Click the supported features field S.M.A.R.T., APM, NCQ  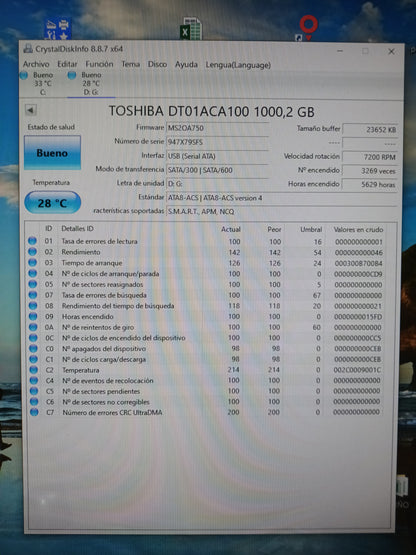[281, 212]
